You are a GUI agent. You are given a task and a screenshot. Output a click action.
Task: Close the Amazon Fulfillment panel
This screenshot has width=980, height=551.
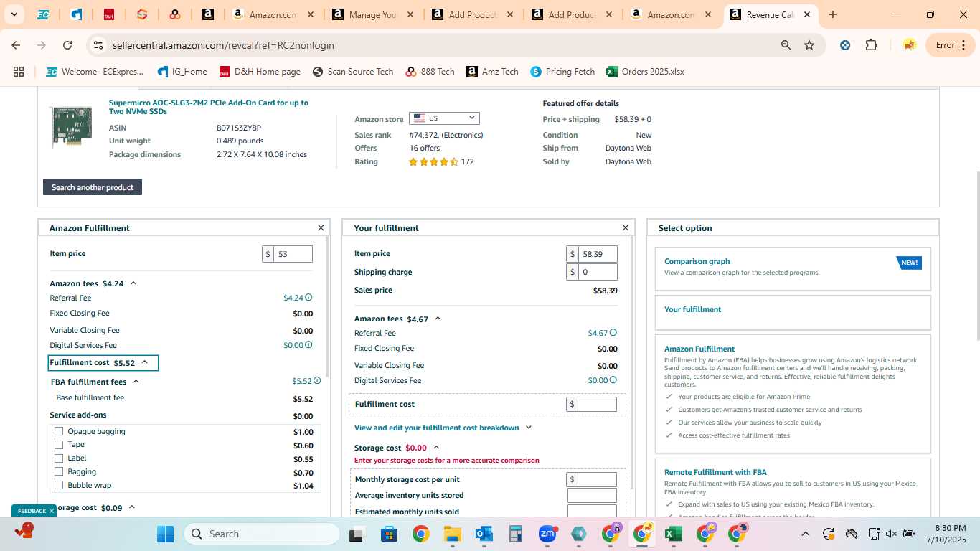(321, 227)
